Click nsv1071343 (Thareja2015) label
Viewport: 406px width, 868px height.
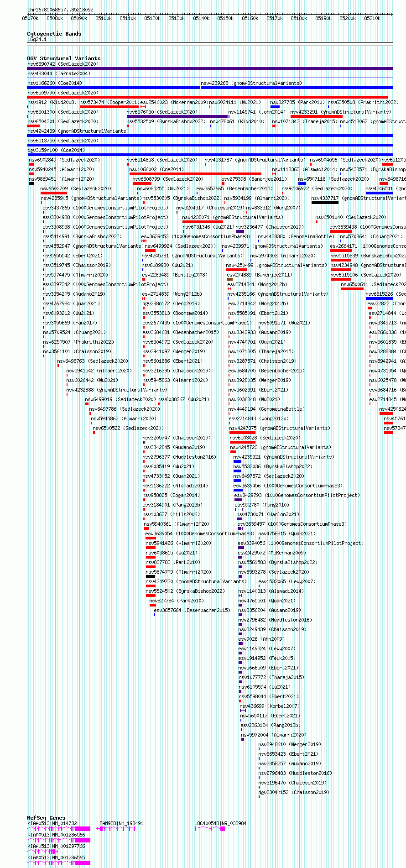click(305, 122)
